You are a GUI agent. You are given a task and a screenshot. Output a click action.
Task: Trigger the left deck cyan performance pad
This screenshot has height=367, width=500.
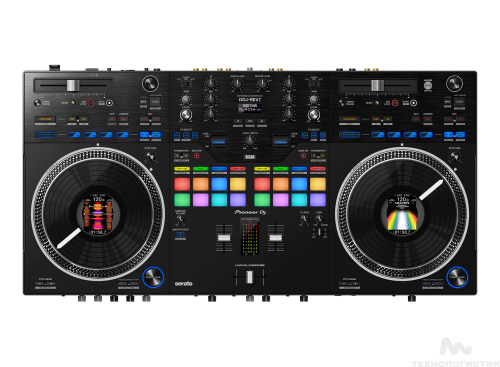click(x=219, y=200)
